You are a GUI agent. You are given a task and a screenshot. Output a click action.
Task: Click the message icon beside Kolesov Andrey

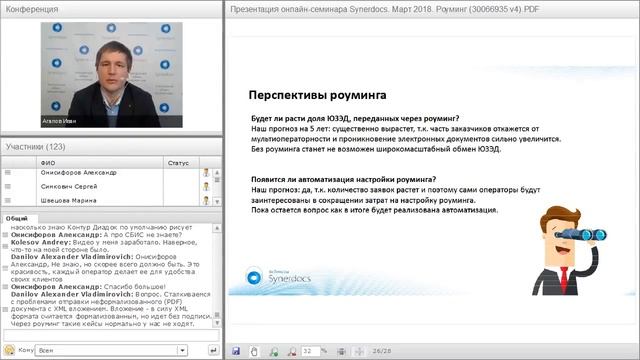coord(5,246)
